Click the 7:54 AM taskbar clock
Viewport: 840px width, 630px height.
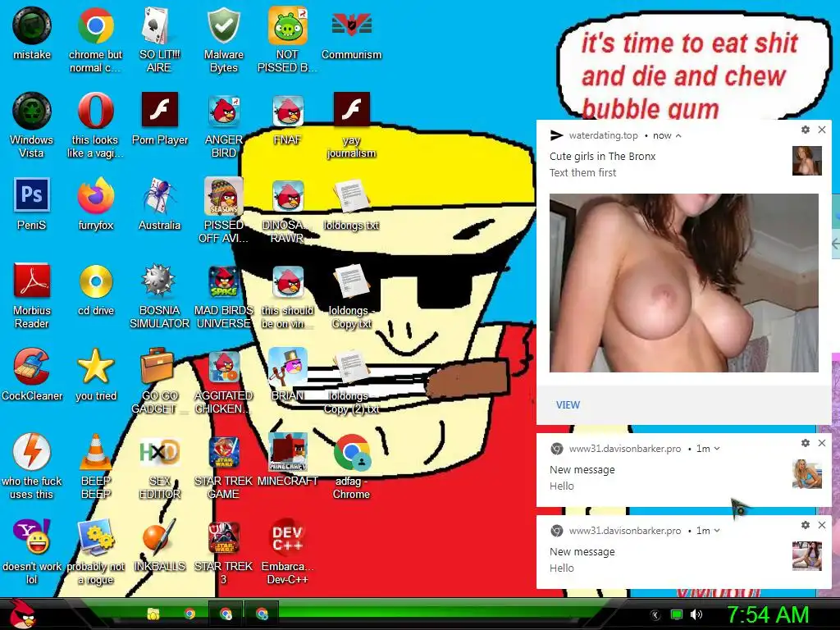pyautogui.click(x=767, y=615)
